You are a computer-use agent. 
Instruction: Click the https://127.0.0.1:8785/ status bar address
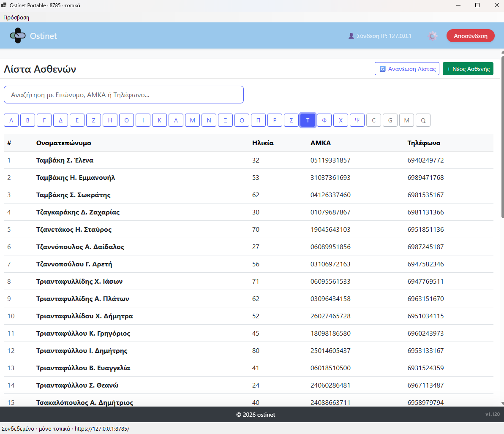pos(102,429)
